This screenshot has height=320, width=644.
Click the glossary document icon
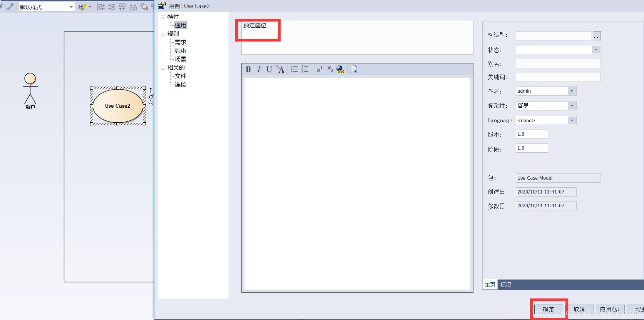click(354, 69)
